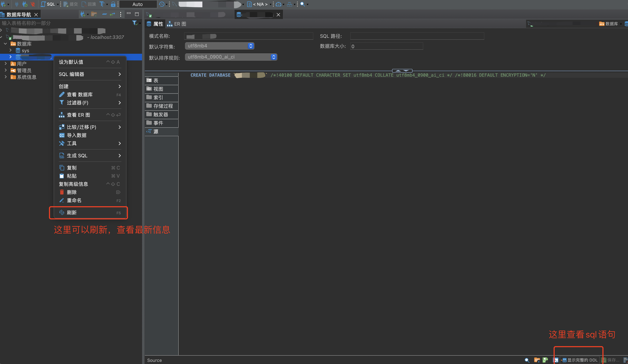
Task: Open the 事件 side tab
Action: point(161,123)
